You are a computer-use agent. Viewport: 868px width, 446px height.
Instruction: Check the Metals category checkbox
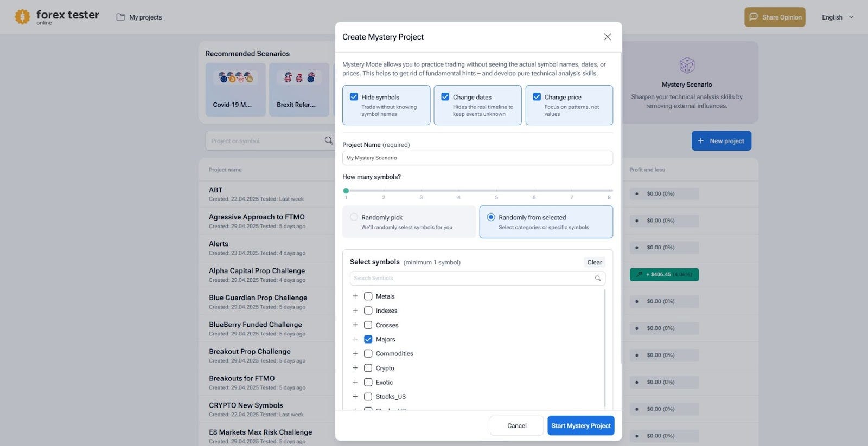[368, 296]
